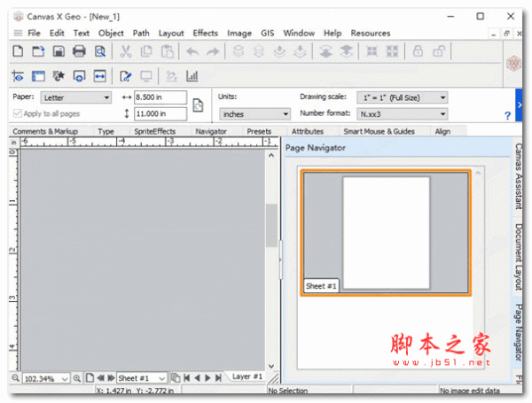Click the Print Preview magnifier icon

[x=100, y=51]
